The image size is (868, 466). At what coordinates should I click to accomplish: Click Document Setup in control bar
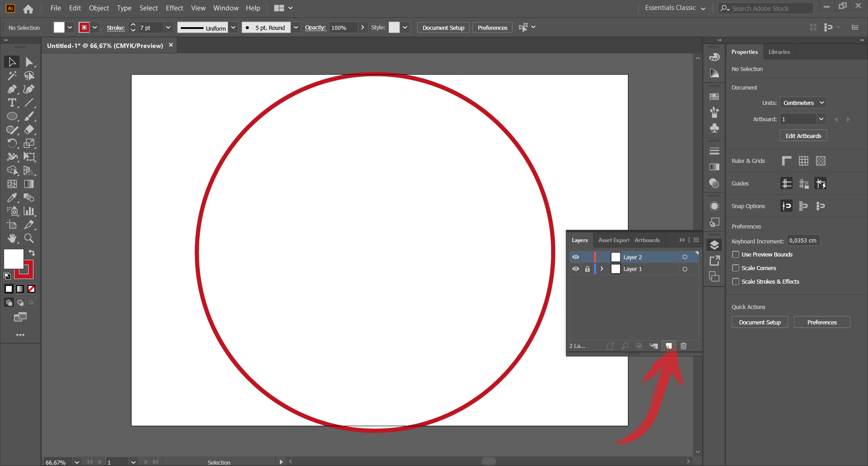(x=443, y=28)
